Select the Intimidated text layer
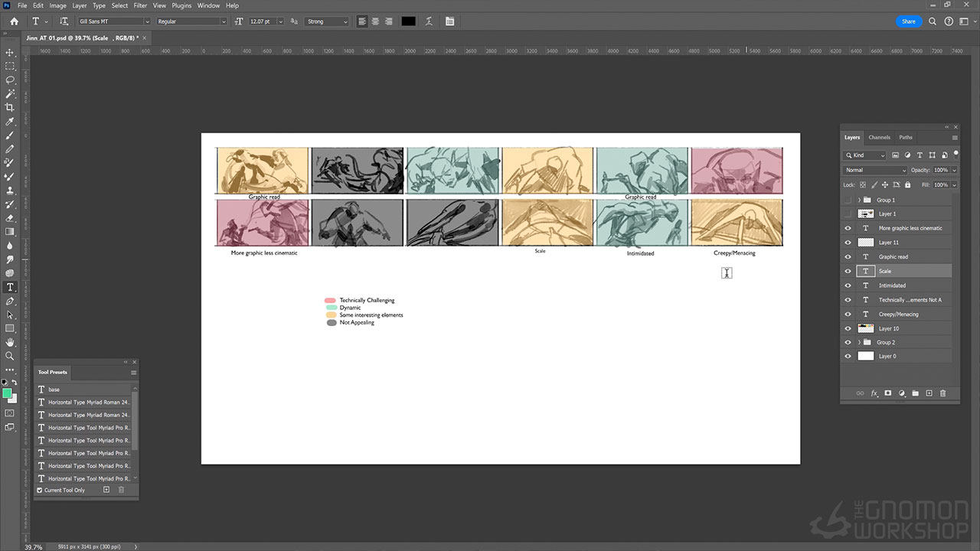This screenshot has height=551, width=980. click(x=892, y=285)
